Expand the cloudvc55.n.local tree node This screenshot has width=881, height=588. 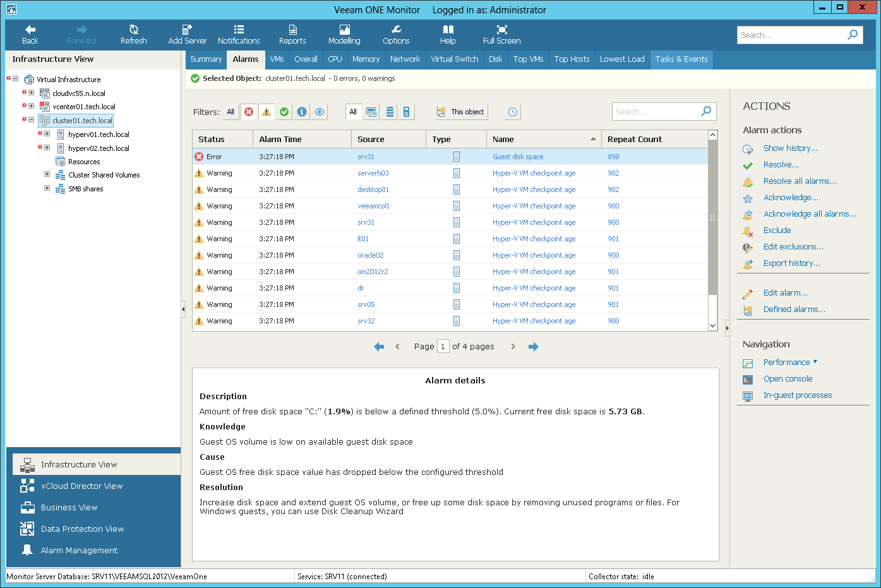click(x=31, y=93)
